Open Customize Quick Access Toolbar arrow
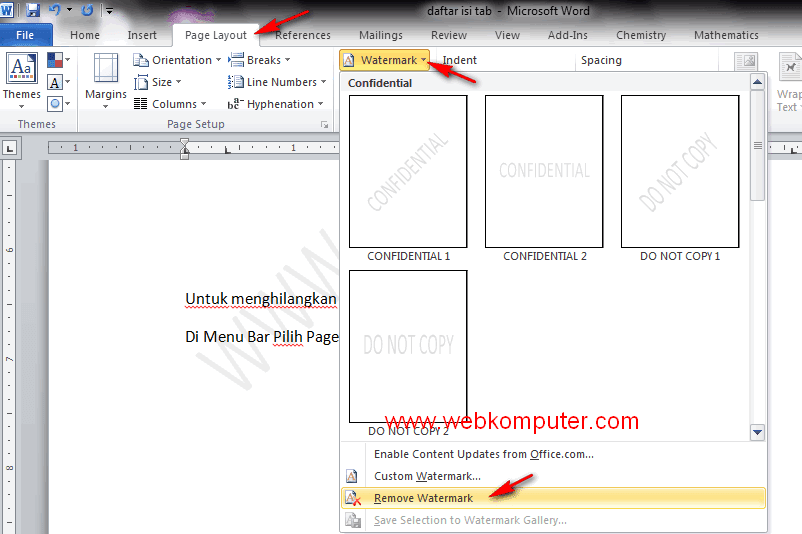The height and width of the screenshot is (534, 802). (109, 10)
